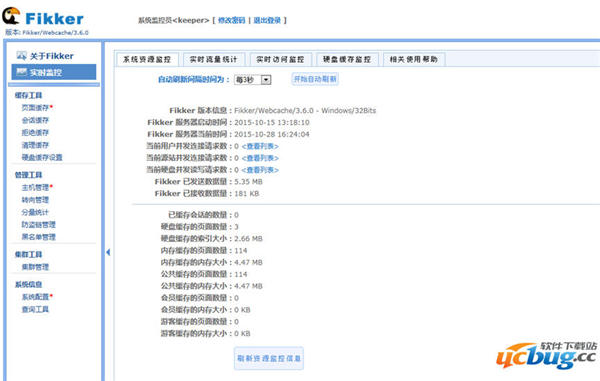Click the 修改密码 link
The image size is (600, 381).
tap(232, 20)
